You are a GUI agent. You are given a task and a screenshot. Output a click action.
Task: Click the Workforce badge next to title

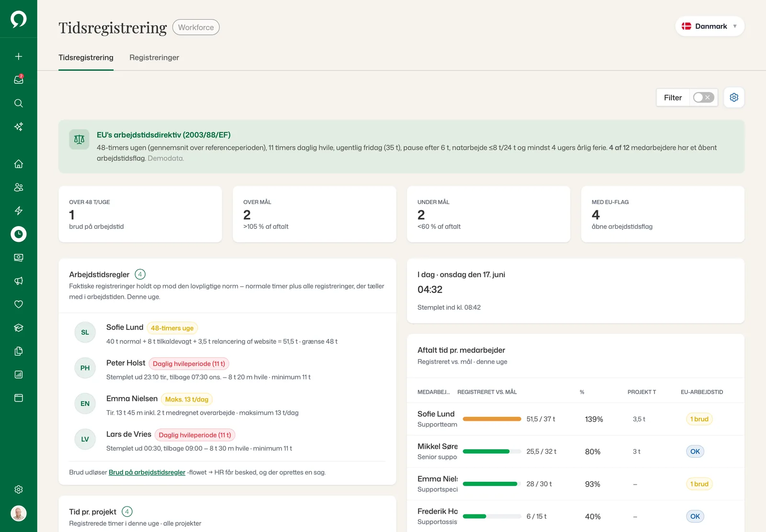[196, 27]
